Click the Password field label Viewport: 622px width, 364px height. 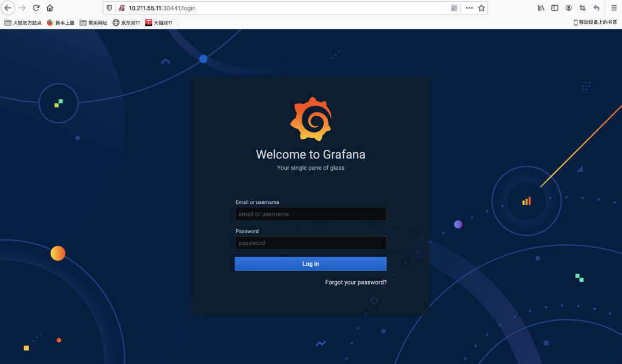click(247, 231)
